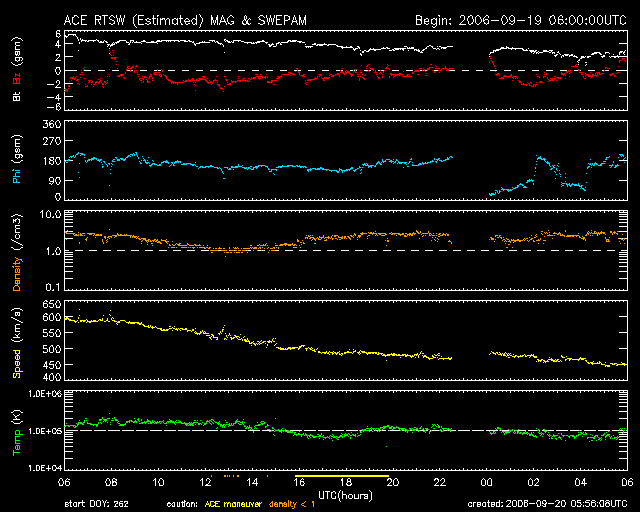The width and height of the screenshot is (640, 512).
Task: Click the "00" midnight hour tick label
Action: [x=487, y=482]
